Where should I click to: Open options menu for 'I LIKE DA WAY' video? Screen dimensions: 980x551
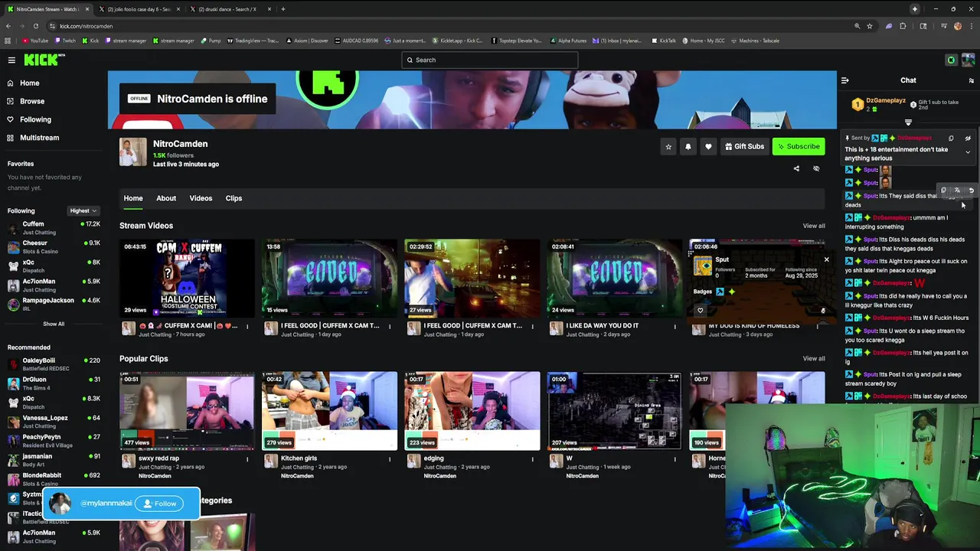pyautogui.click(x=675, y=326)
